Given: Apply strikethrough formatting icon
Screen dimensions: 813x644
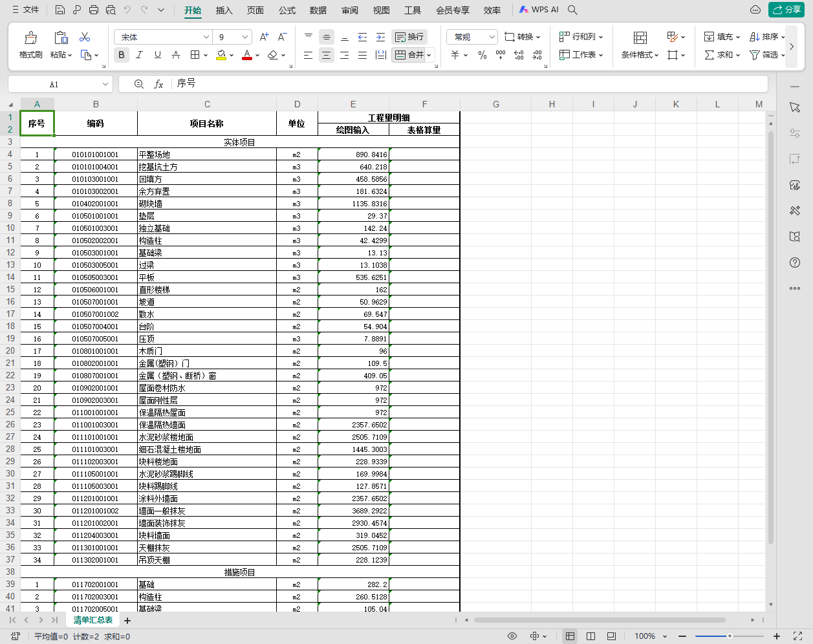Looking at the screenshot, I should point(175,55).
